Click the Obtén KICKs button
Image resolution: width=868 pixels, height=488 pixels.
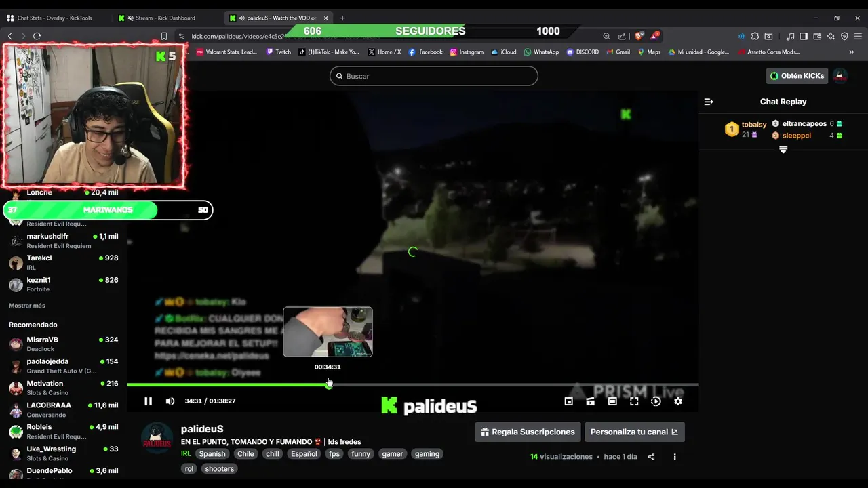tap(797, 76)
